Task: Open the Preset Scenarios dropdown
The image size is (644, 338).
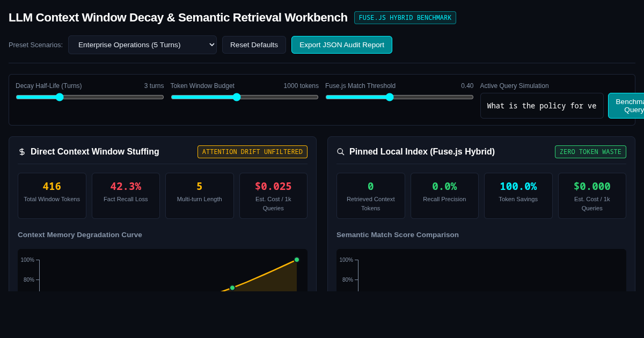Action: [x=142, y=45]
